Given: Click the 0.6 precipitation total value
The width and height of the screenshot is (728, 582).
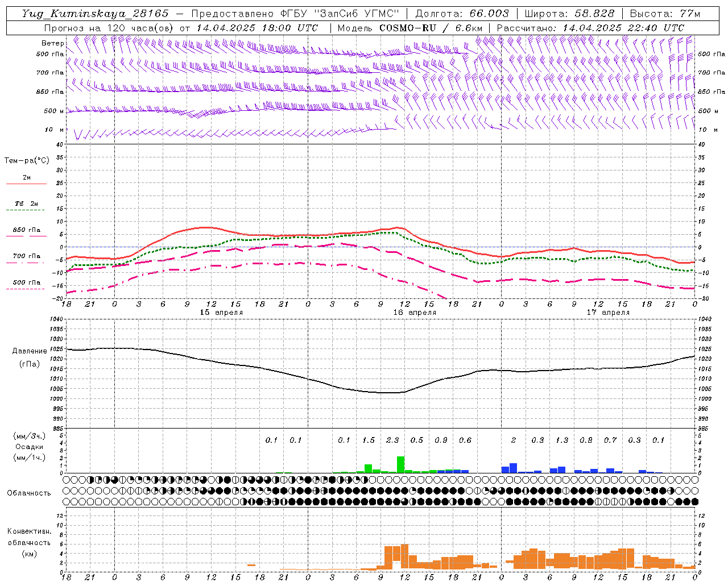Looking at the screenshot, I should pos(465,440).
